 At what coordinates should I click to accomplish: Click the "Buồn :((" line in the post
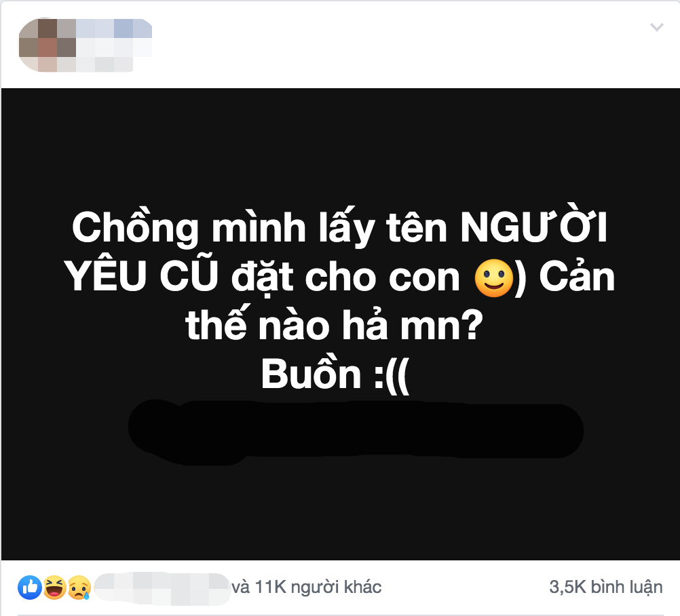pyautogui.click(x=335, y=375)
